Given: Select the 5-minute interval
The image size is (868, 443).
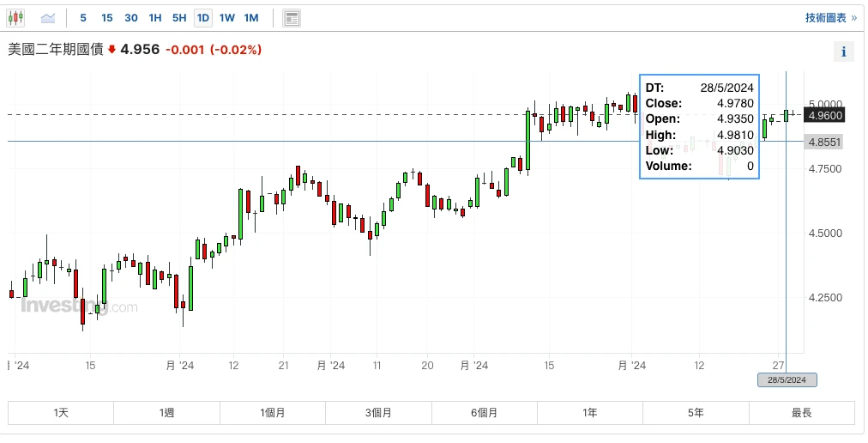Looking at the screenshot, I should click(x=83, y=17).
